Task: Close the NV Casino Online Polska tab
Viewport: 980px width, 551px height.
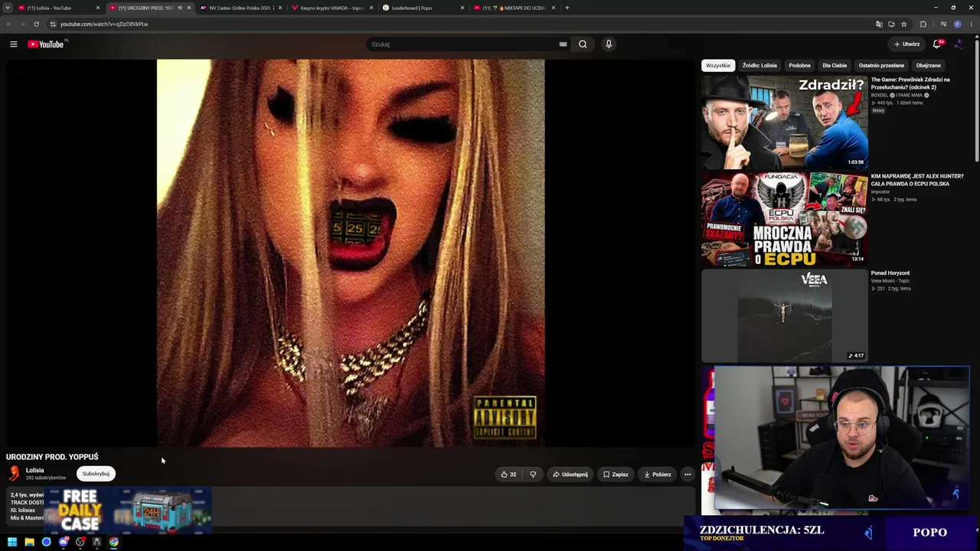Action: [x=280, y=8]
